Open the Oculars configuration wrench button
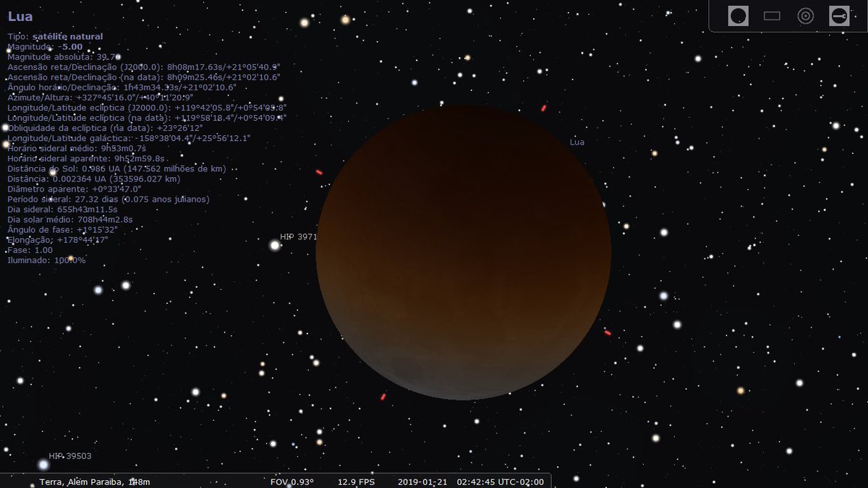 (x=839, y=16)
